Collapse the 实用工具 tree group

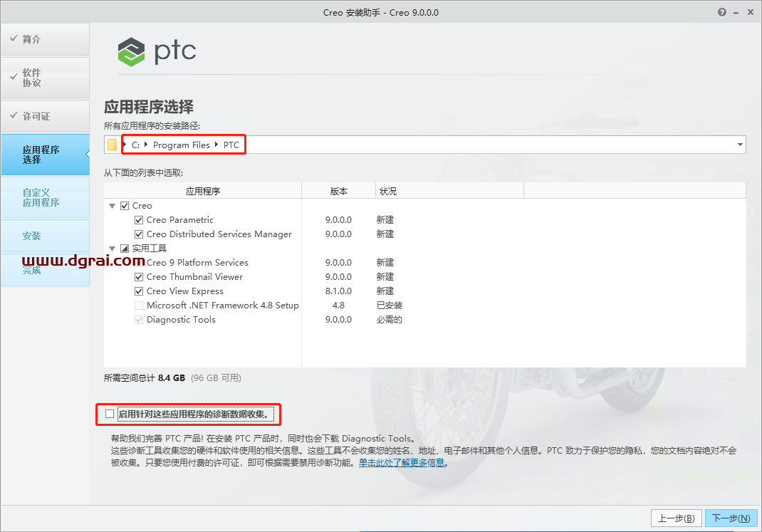pos(113,249)
